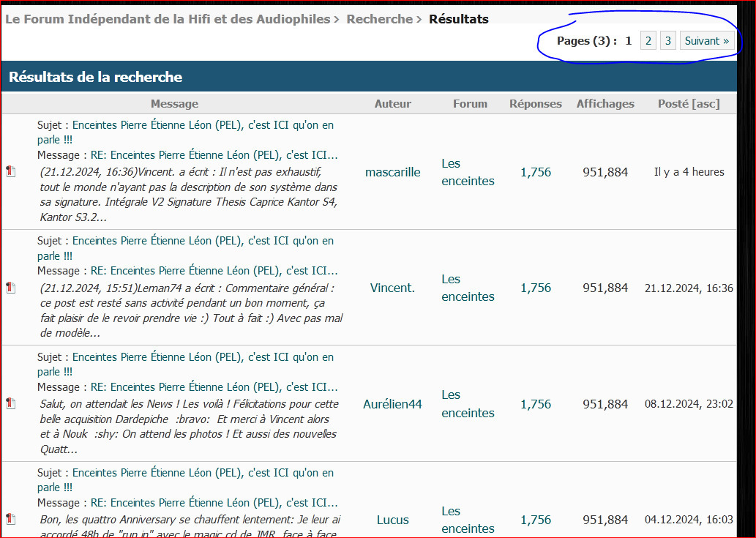Open the RE: message link in Lucus's row
The image size is (756, 538).
click(x=214, y=503)
